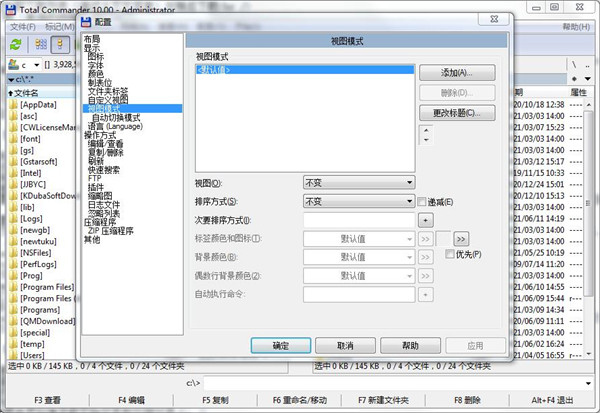Viewport: 600px width, 413px height.
Task: Toggle the 优先(P) checkbox
Action: click(x=449, y=255)
